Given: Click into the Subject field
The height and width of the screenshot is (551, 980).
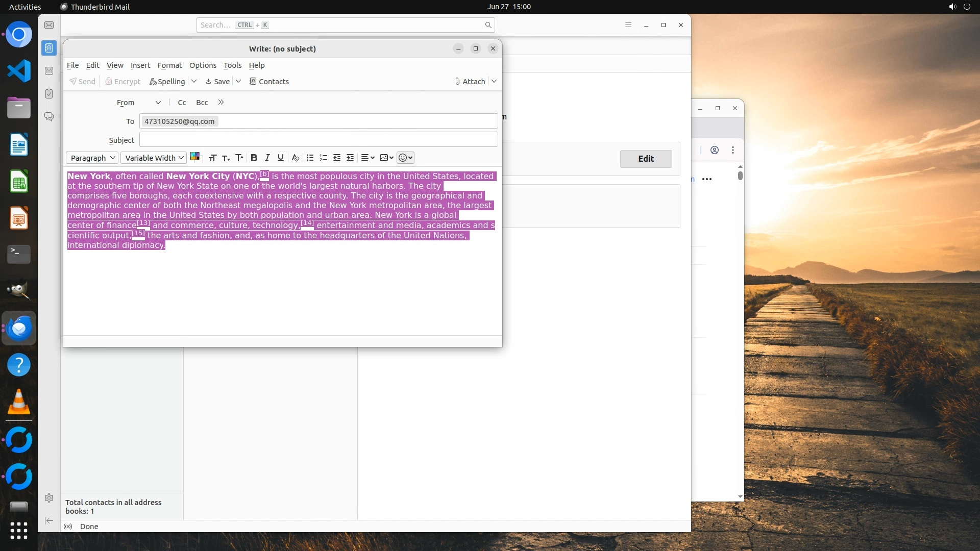Looking at the screenshot, I should [x=318, y=139].
